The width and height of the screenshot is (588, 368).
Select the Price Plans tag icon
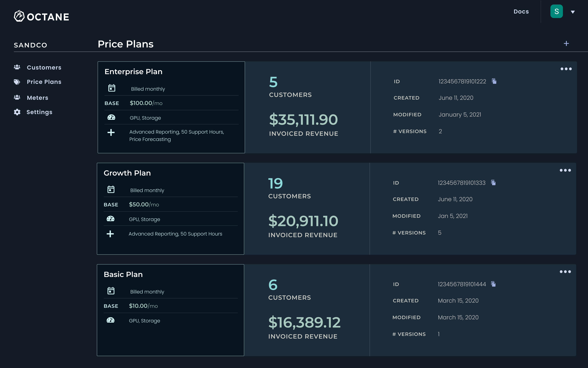(x=17, y=82)
